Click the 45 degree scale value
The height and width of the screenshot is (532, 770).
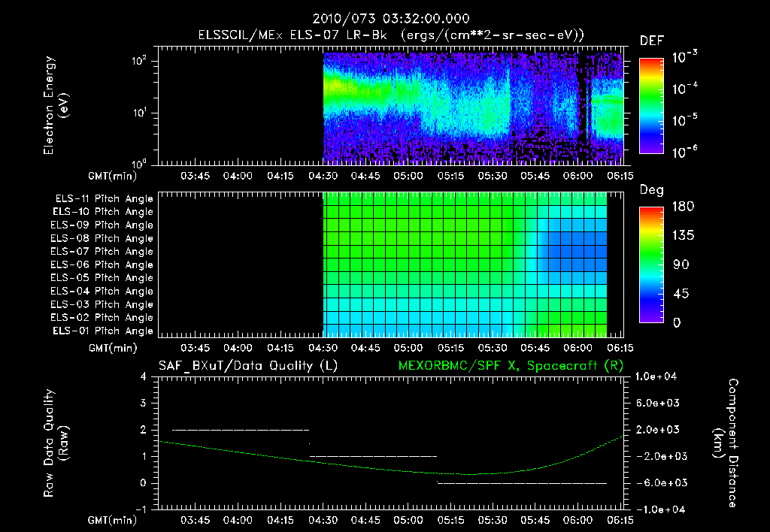(681, 294)
